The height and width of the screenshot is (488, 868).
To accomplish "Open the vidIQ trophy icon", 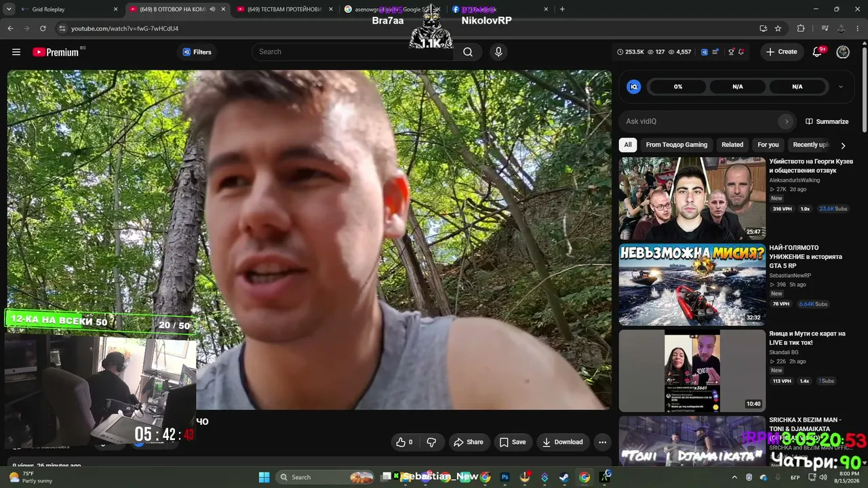I will point(731,52).
